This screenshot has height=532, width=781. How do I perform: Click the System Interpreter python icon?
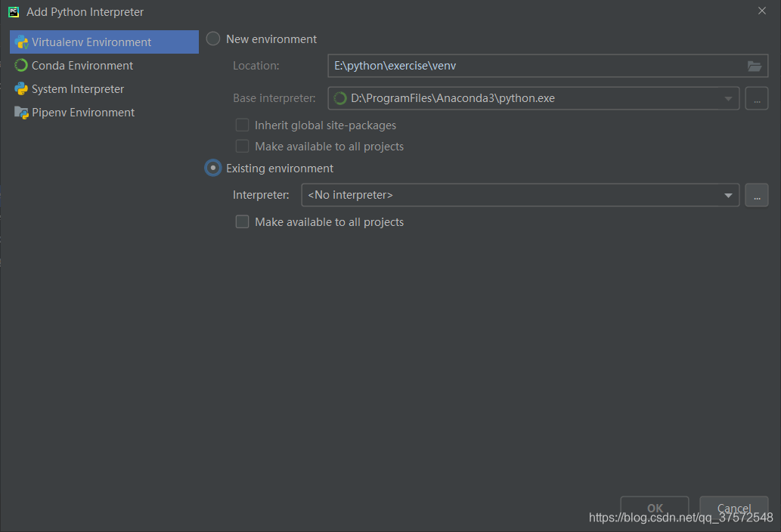tap(21, 88)
